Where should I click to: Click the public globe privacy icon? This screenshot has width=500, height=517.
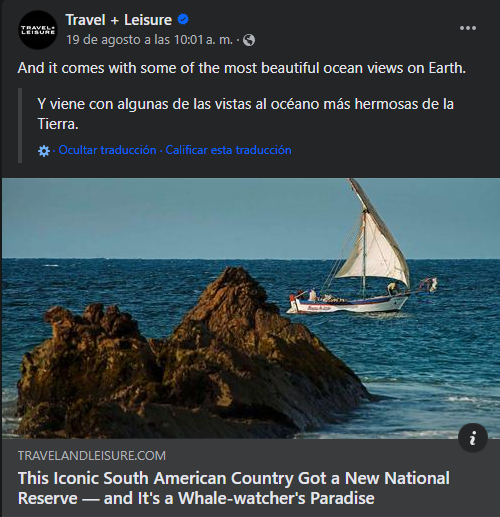(249, 40)
